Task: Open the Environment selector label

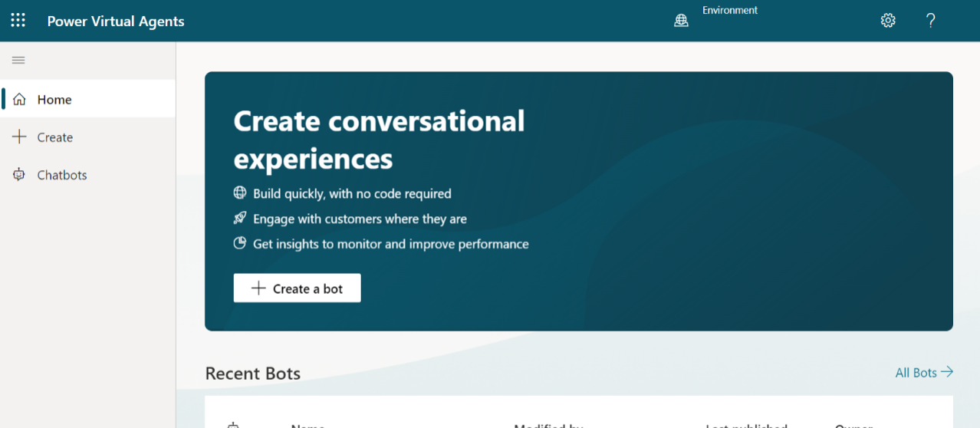Action: click(x=729, y=11)
